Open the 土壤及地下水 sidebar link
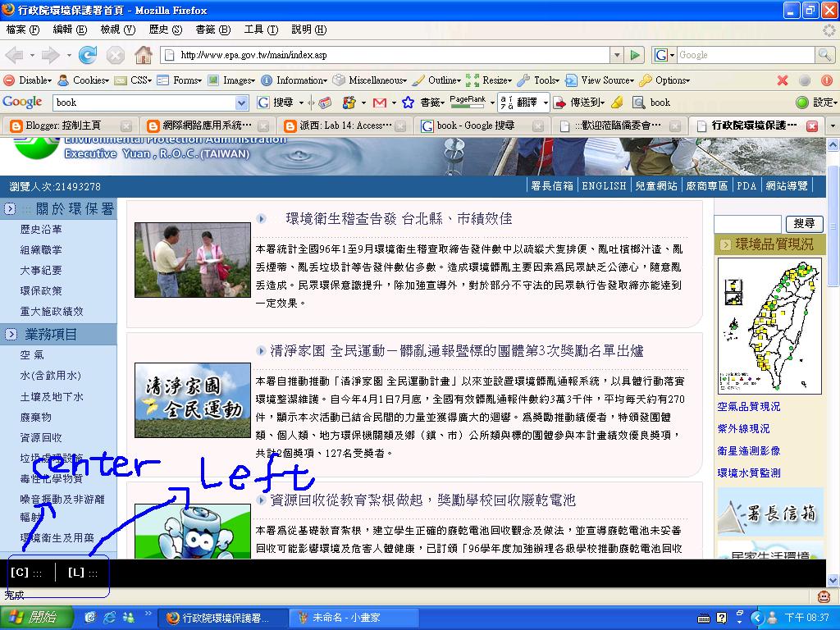Screen dimensions: 840x630 tap(52, 396)
